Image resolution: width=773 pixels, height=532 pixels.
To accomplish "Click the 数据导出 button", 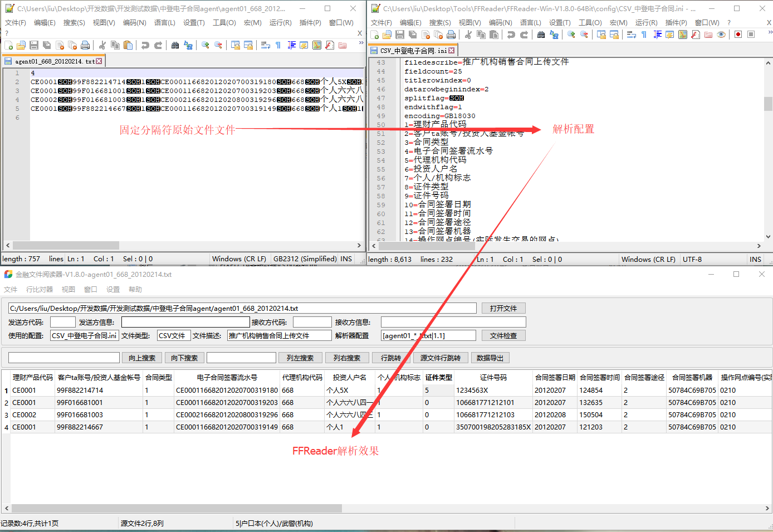I will point(490,358).
